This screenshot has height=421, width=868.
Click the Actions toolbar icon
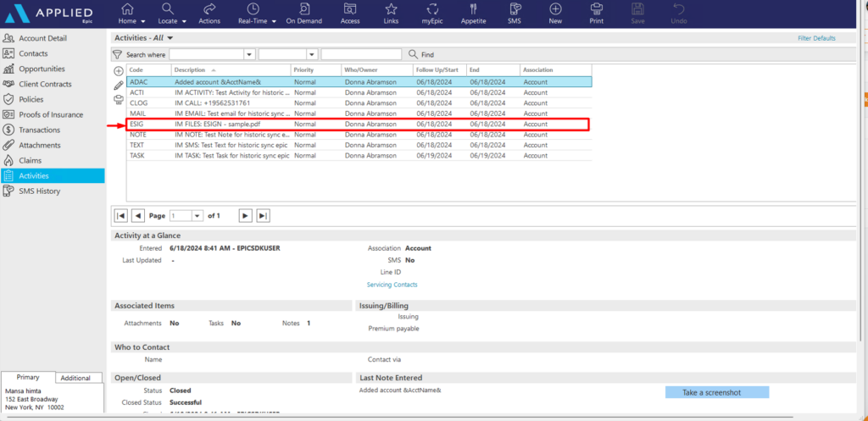pos(209,14)
